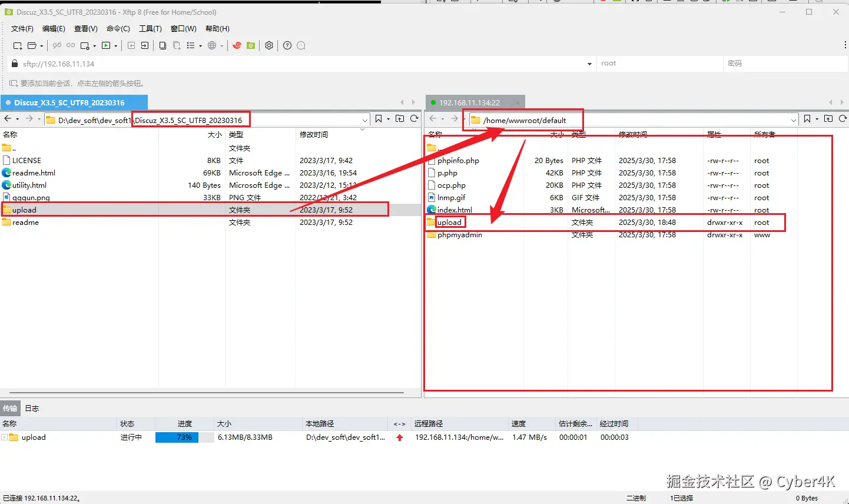Switch to the 日志 log tab
The width and height of the screenshot is (849, 504).
tap(32, 408)
